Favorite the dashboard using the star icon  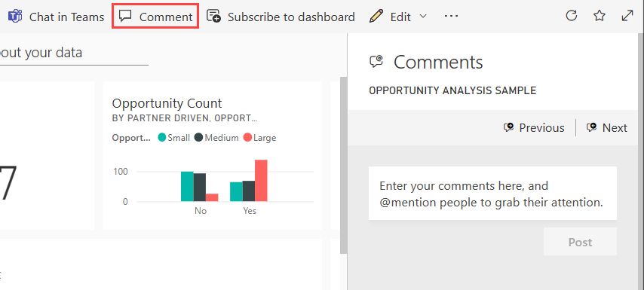(600, 16)
